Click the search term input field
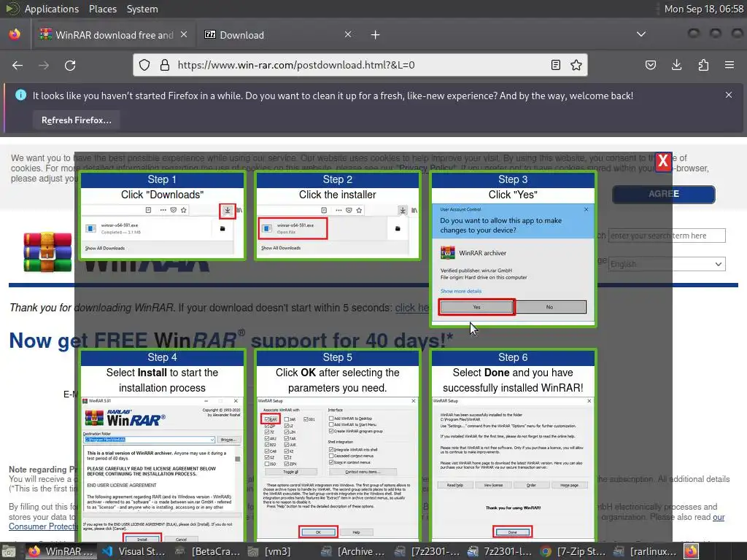This screenshot has height=560, width=747. point(667,236)
